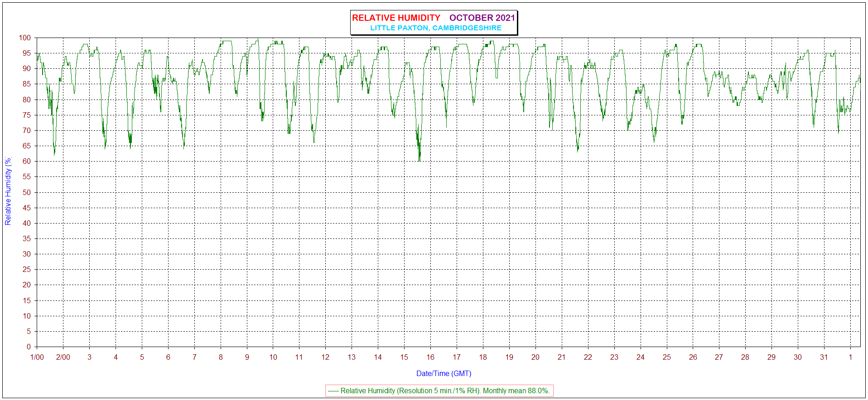Viewport: 868px width, 400px height.
Task: Click the x-axis date label 26
Action: (x=693, y=357)
